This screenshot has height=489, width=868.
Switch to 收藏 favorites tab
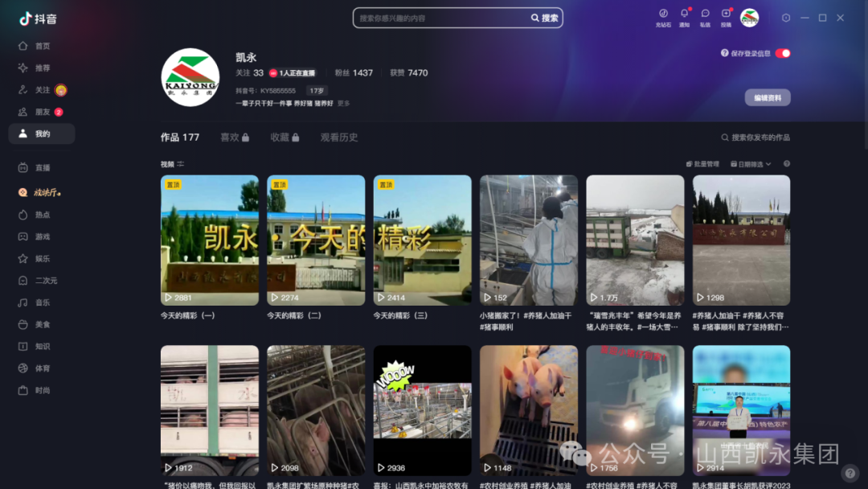tap(285, 138)
